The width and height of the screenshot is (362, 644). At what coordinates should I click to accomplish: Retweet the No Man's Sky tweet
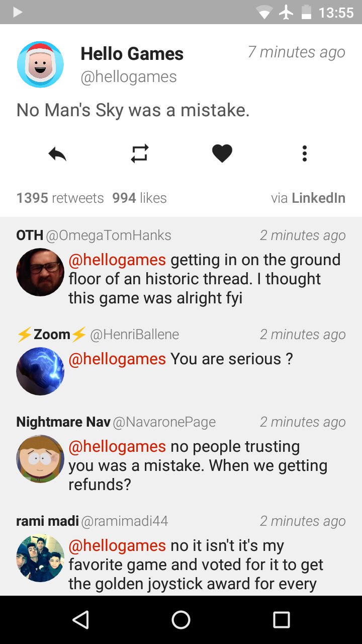click(139, 153)
